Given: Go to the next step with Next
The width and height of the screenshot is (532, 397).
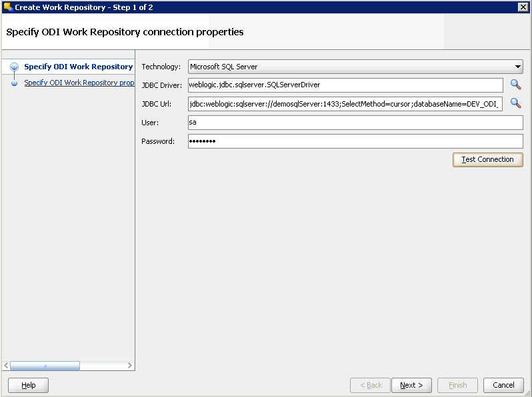Looking at the screenshot, I should (x=411, y=385).
